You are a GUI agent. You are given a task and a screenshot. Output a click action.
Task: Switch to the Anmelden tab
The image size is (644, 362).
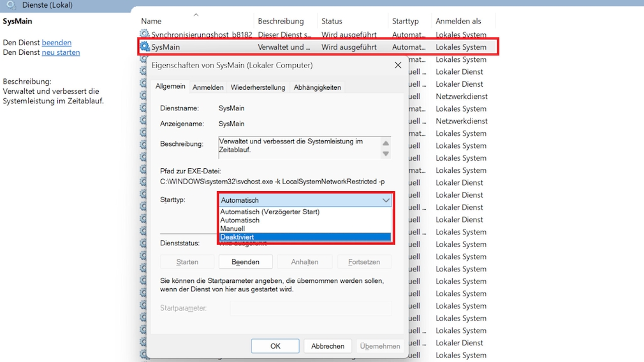pyautogui.click(x=208, y=87)
